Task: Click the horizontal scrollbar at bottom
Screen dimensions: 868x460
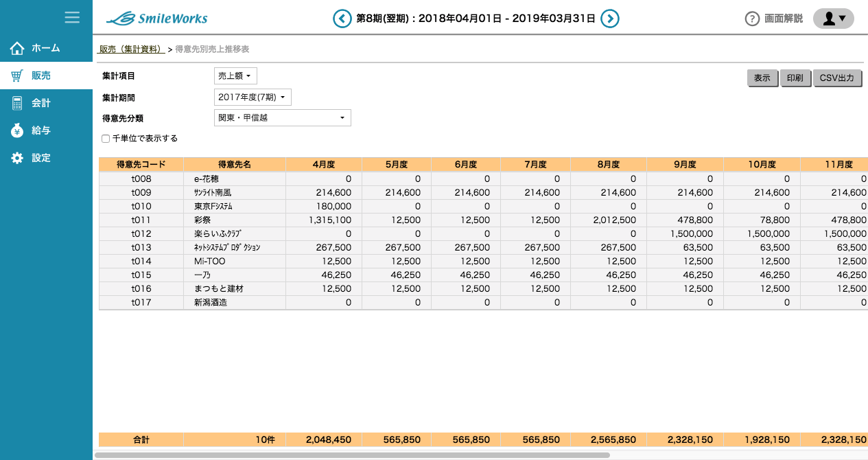Action: click(352, 455)
